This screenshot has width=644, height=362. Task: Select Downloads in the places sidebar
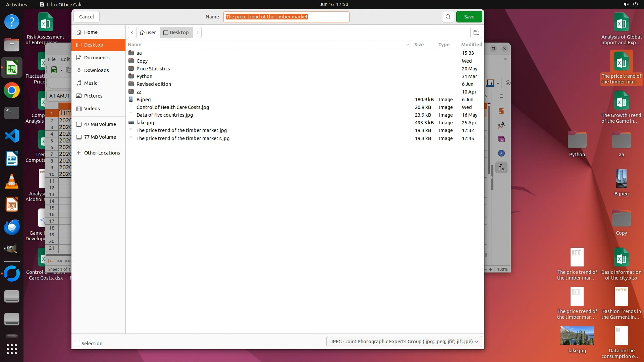tap(96, 70)
